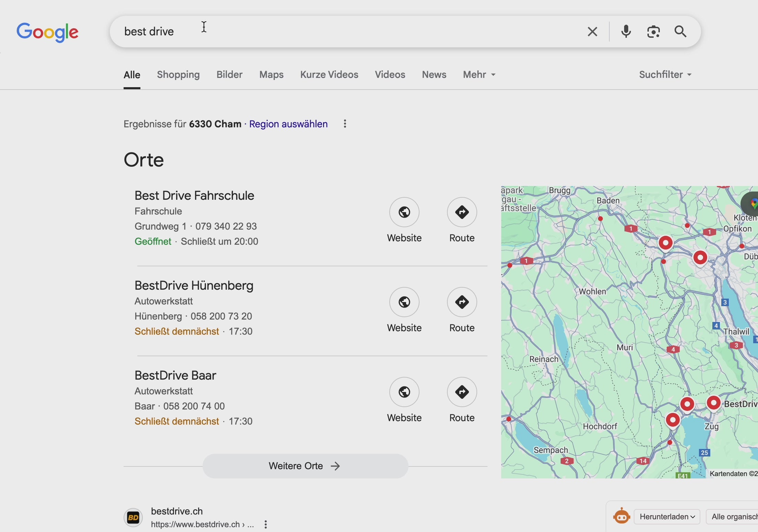Open Website icon for BestDrive Hünenberg
Screen dimensions: 758x532
[x=404, y=302]
